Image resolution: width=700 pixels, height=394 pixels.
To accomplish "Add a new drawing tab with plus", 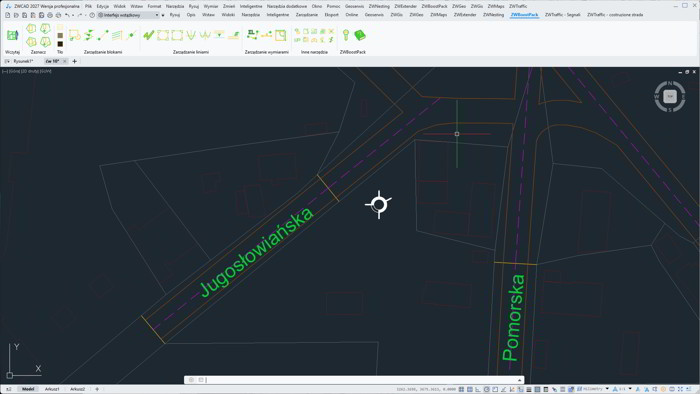I will coord(75,61).
